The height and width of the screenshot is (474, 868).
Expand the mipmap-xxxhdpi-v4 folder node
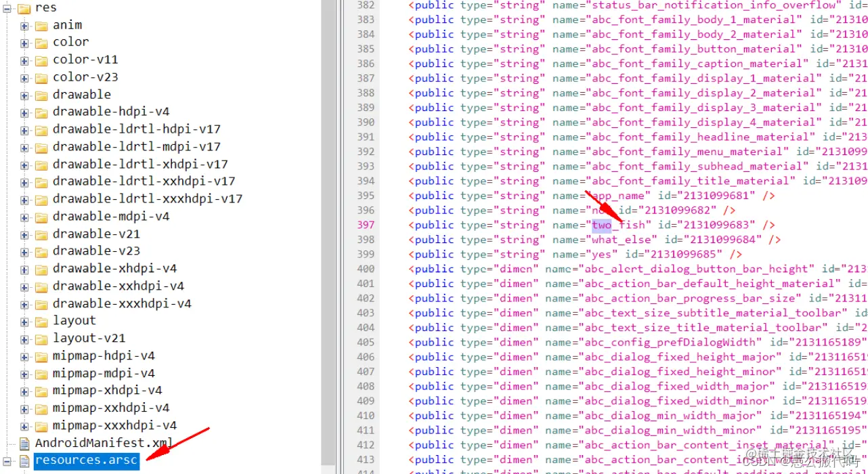tap(24, 427)
